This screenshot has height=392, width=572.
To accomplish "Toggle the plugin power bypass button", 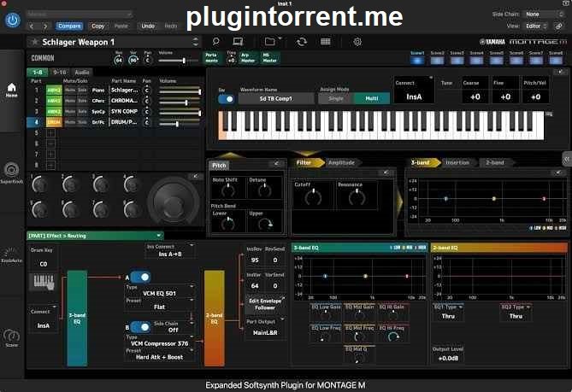I will tap(12, 20).
